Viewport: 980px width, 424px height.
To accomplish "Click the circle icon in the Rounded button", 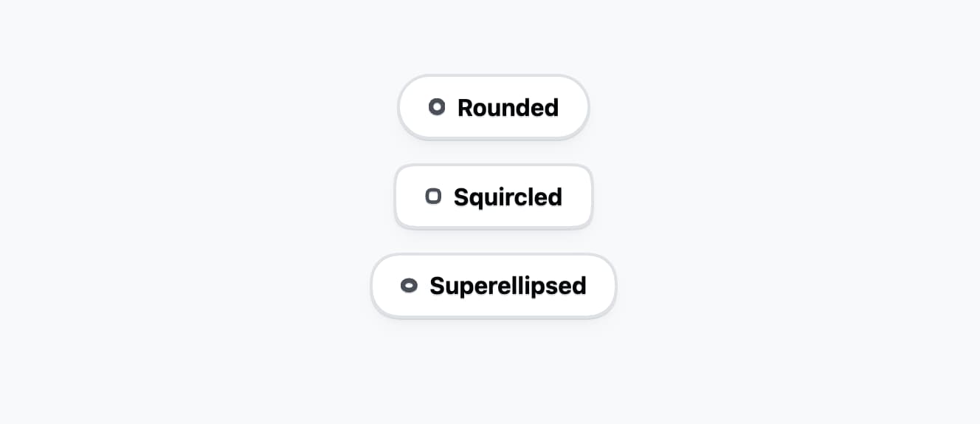I will pyautogui.click(x=437, y=107).
